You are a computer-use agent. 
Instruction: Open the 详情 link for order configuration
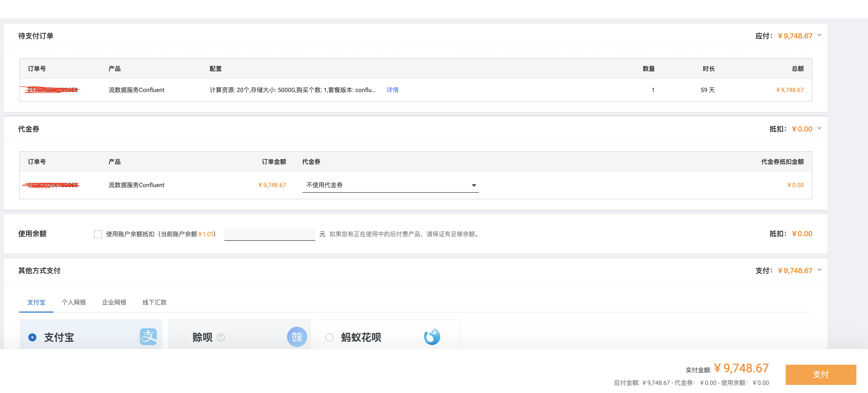point(392,90)
